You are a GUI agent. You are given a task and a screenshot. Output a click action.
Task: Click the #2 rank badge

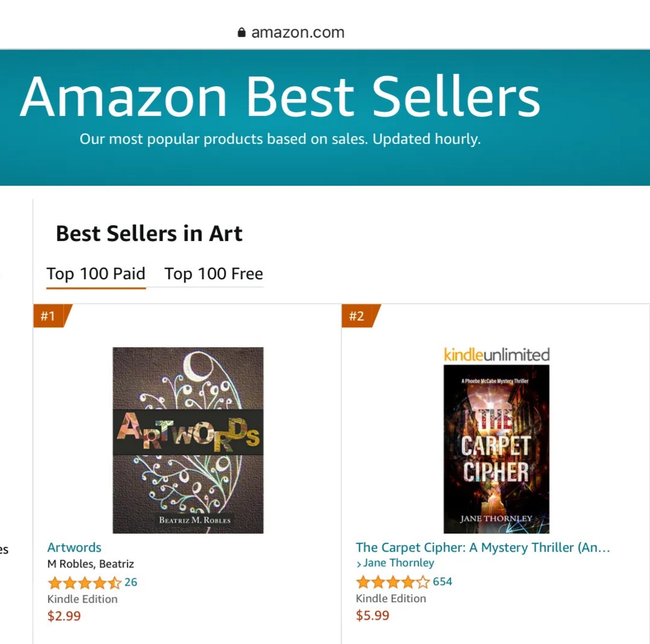click(357, 316)
